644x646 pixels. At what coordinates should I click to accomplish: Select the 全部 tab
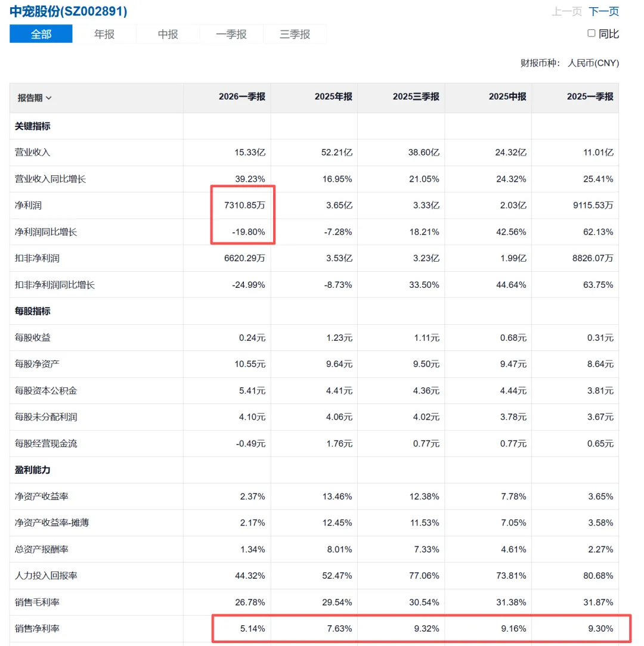coord(41,34)
